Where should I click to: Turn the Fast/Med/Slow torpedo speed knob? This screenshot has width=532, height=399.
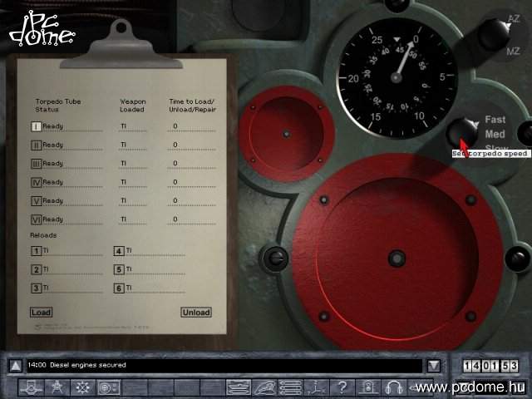pos(460,132)
